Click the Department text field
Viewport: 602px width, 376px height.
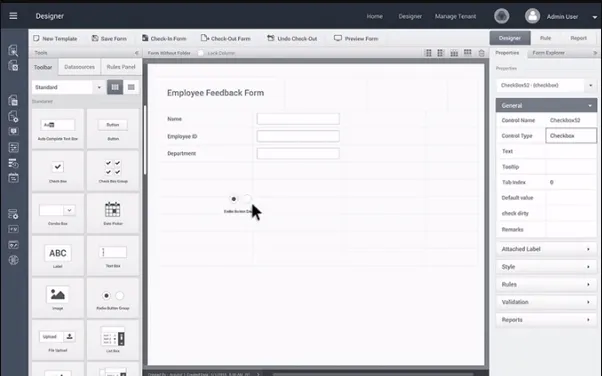[x=298, y=153]
